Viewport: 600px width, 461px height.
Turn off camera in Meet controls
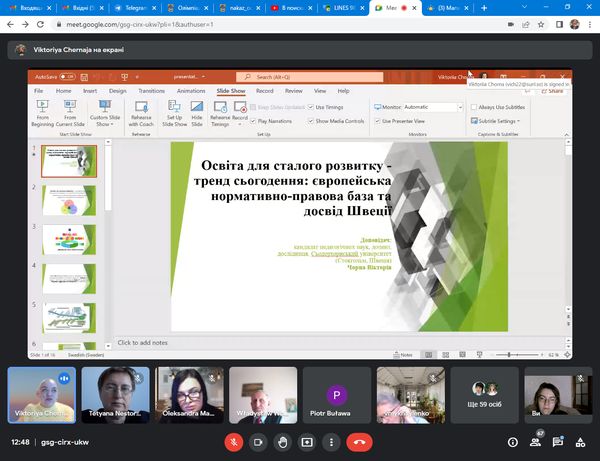pyautogui.click(x=258, y=441)
